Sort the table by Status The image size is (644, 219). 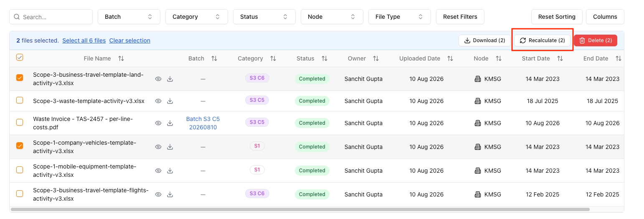point(325,58)
